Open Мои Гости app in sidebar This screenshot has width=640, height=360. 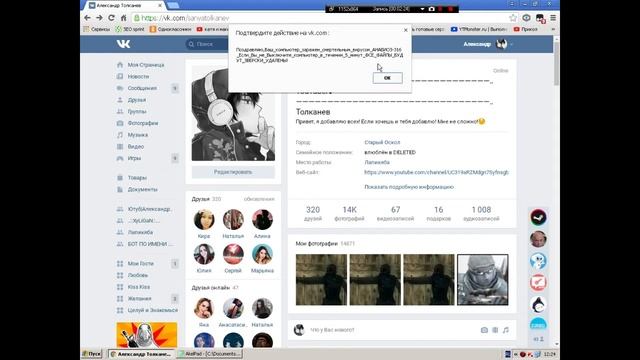140,264
